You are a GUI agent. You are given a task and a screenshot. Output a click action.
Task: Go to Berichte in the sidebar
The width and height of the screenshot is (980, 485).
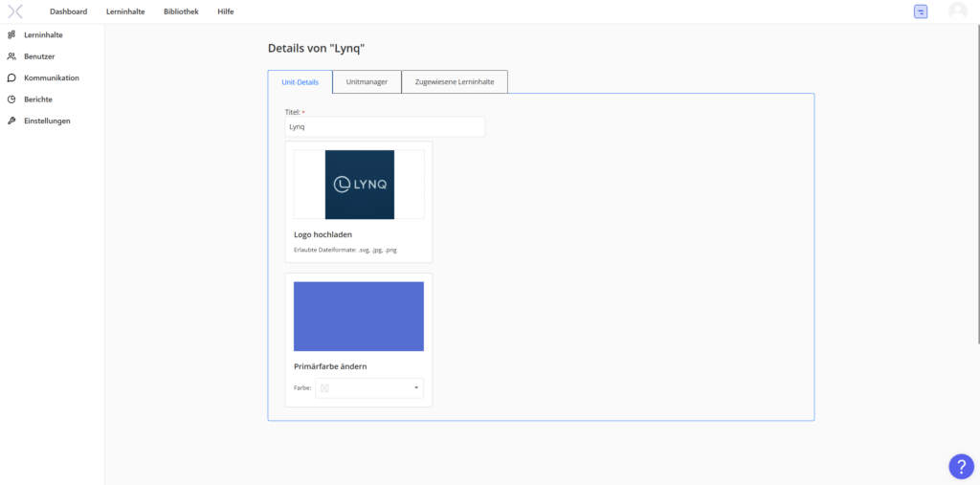(38, 99)
